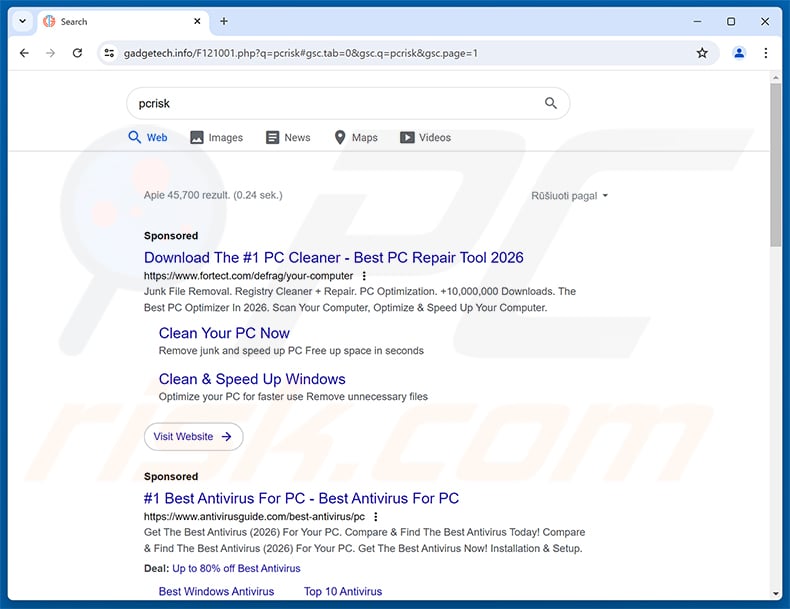Select the Web search tab
The height and width of the screenshot is (609, 790).
pos(148,137)
